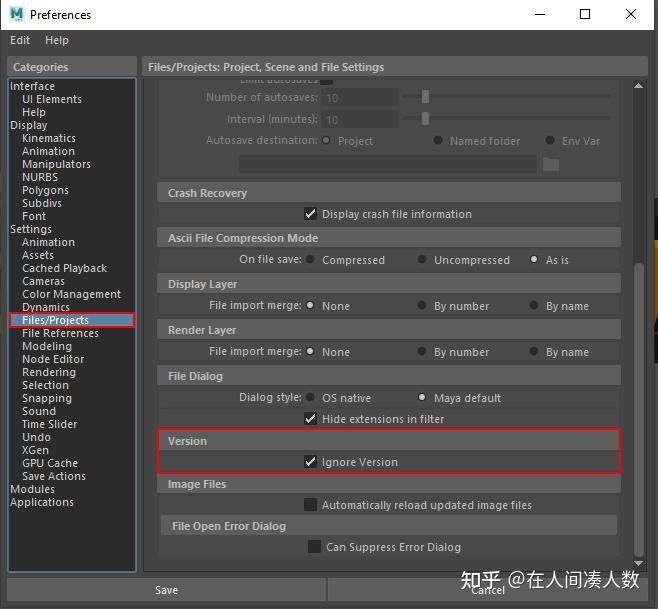Image resolution: width=658 pixels, height=609 pixels.
Task: Select Save Actions category
Action: (x=54, y=476)
